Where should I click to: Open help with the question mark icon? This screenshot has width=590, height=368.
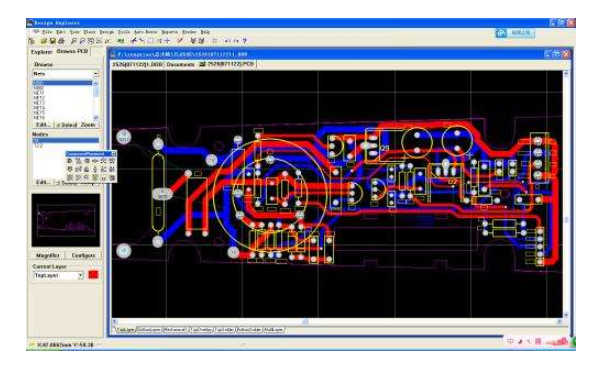[x=245, y=41]
